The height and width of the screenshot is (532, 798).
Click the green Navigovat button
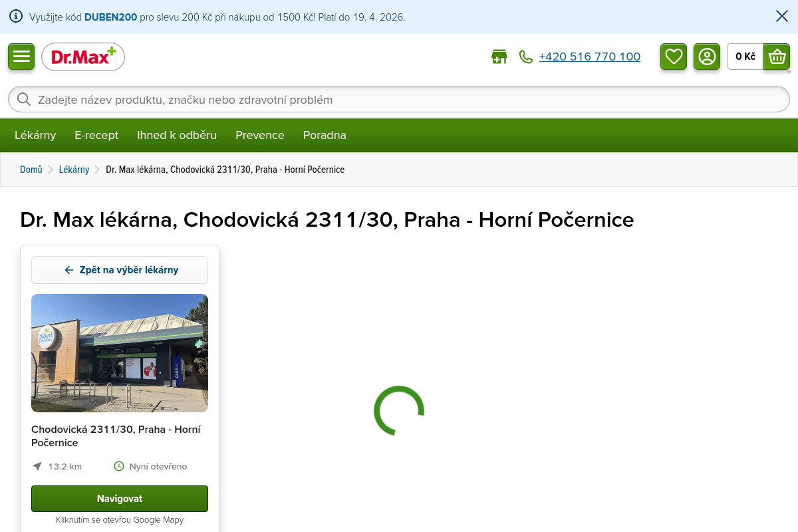120,499
